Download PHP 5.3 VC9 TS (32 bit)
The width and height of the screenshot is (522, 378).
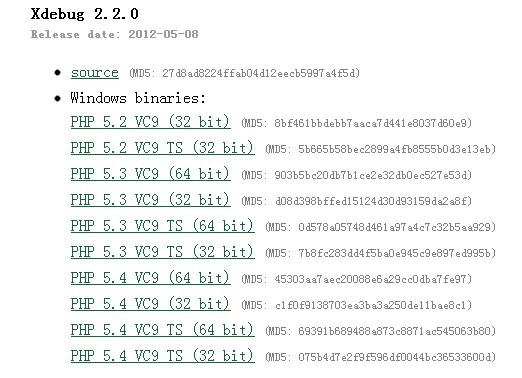click(162, 252)
